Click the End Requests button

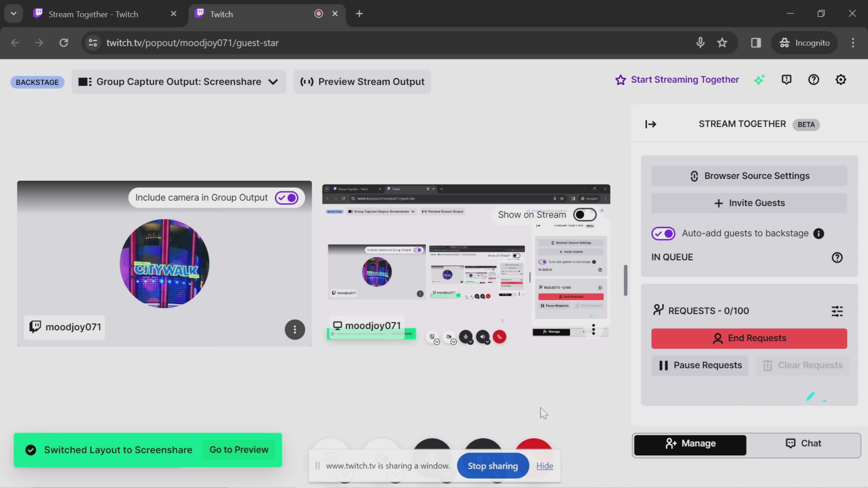coord(749,338)
